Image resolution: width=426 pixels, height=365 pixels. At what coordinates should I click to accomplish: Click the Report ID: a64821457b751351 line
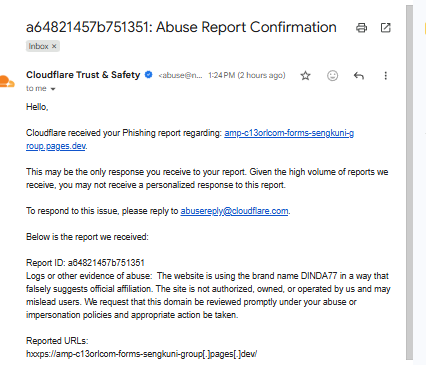point(85,263)
